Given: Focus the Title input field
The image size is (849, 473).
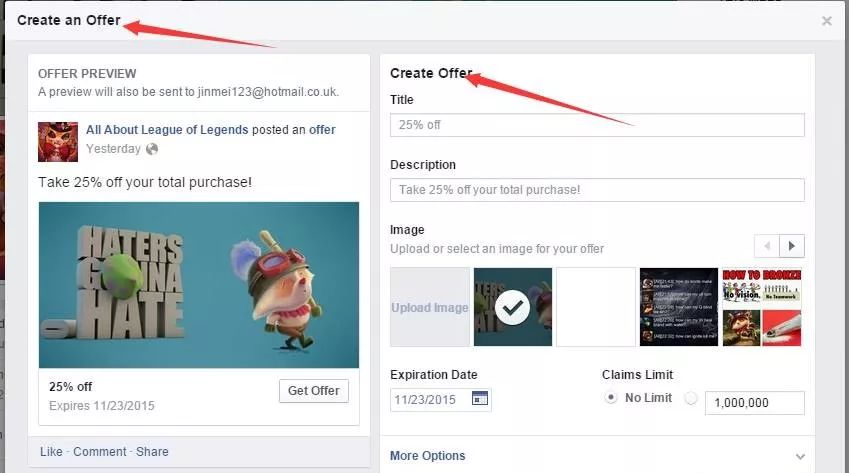Looking at the screenshot, I should point(597,125).
